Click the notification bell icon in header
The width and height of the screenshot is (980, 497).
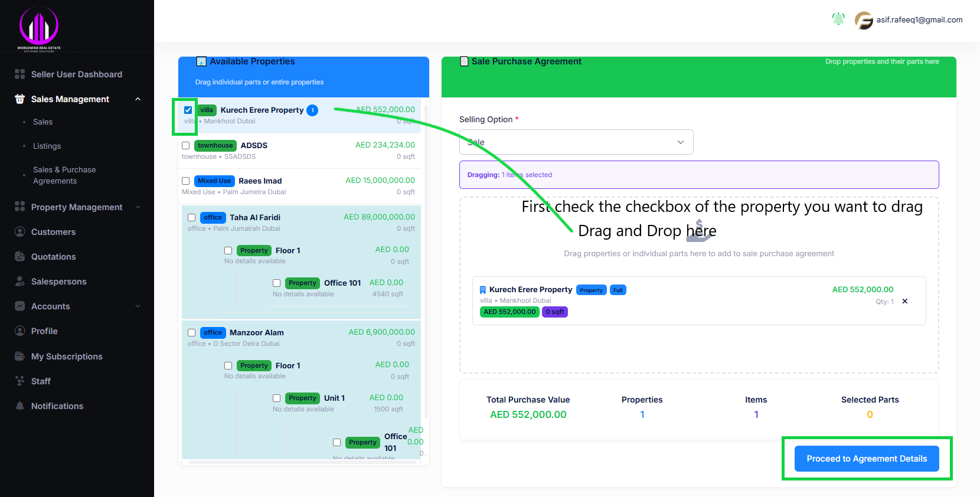click(x=838, y=19)
